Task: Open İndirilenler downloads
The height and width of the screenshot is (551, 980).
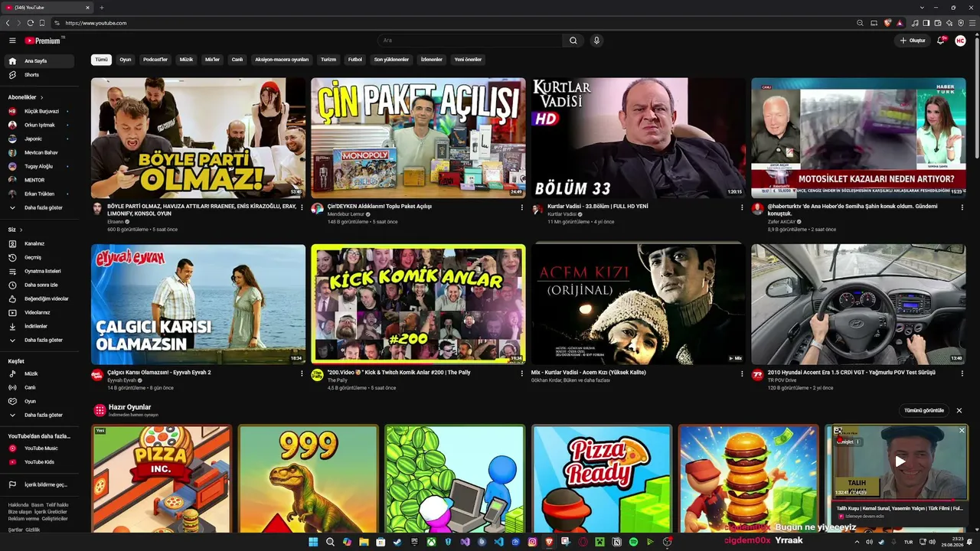Action: pyautogui.click(x=40, y=326)
